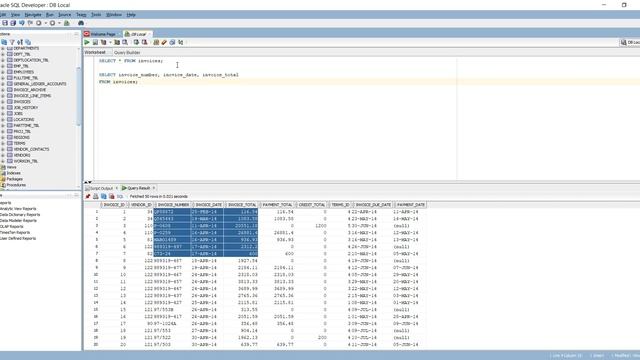The height and width of the screenshot is (360, 640).
Task: Run the statement with the green play icon
Action: pyautogui.click(x=87, y=42)
